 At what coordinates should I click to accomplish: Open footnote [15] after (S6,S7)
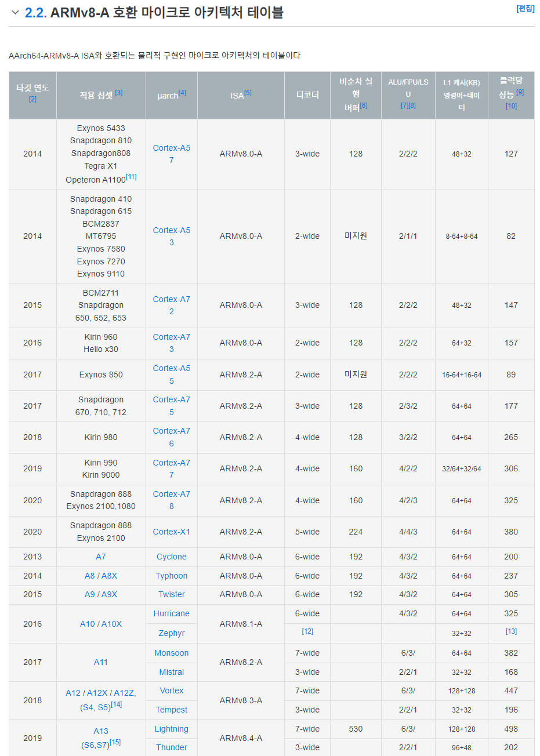pyautogui.click(x=115, y=742)
